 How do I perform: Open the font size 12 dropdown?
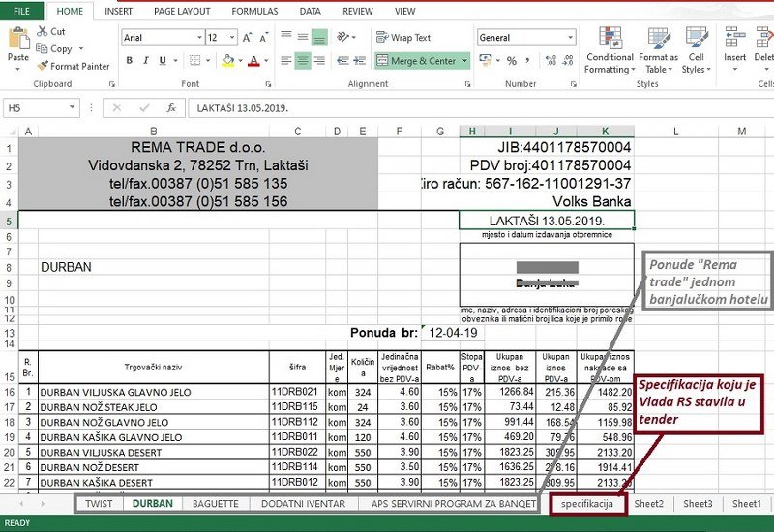pos(232,38)
